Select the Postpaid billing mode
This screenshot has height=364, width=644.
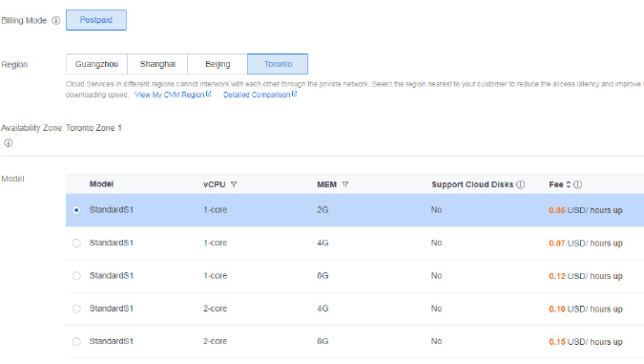tap(96, 20)
